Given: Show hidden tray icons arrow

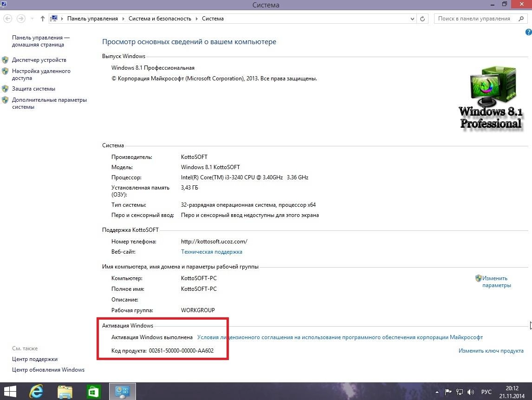Looking at the screenshot, I should pos(437,392).
